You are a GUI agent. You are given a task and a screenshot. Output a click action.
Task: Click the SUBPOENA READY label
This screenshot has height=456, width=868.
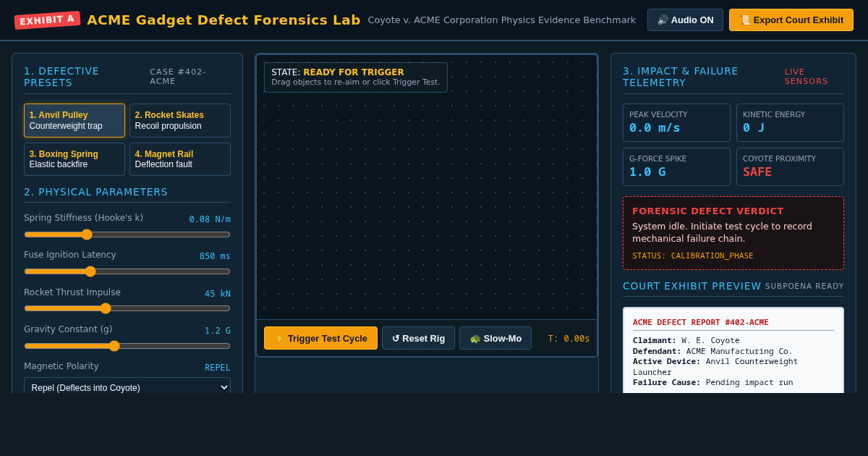(x=804, y=287)
